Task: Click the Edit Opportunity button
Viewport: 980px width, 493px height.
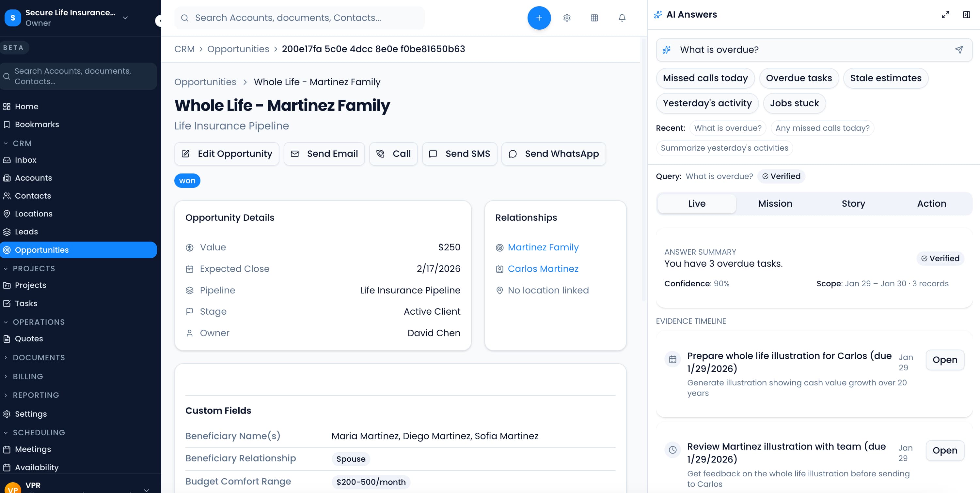Action: pos(227,154)
